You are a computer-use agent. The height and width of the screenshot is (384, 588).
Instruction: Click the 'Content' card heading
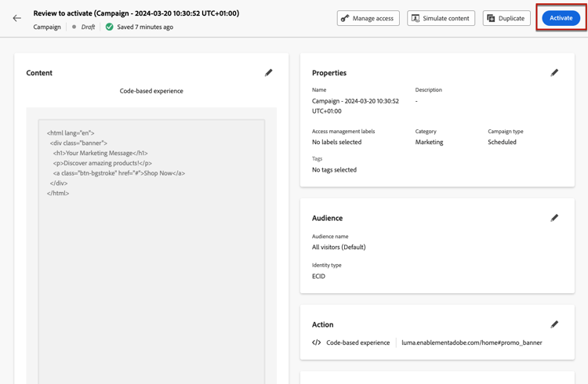click(39, 73)
